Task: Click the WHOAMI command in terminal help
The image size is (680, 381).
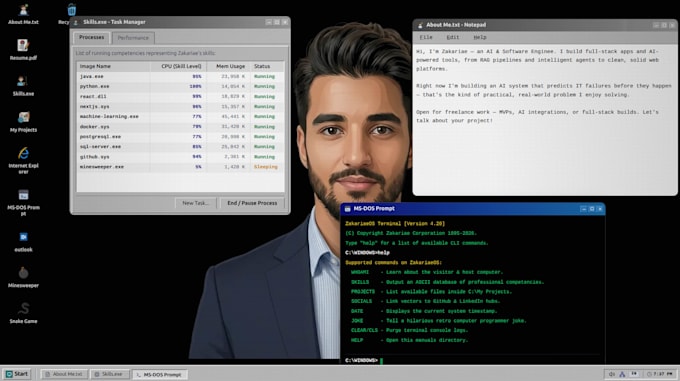Action: pyautogui.click(x=360, y=272)
